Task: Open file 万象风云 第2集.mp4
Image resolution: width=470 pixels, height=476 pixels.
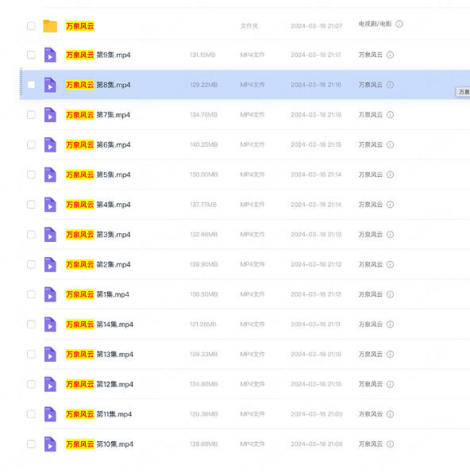Action: [98, 265]
